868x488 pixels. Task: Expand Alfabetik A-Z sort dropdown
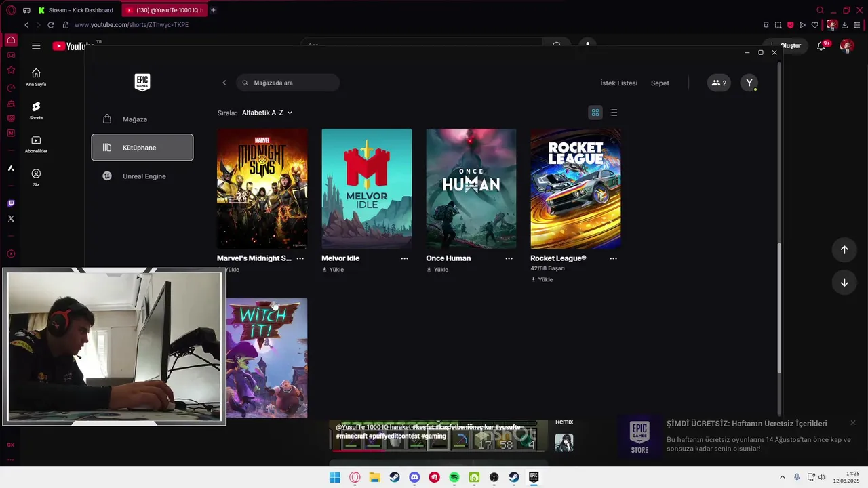[267, 113]
